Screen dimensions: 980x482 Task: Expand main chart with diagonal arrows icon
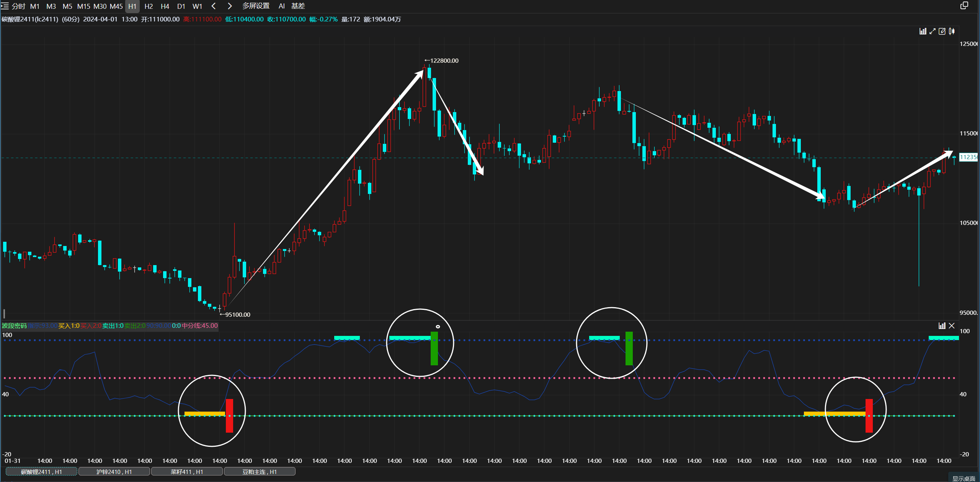(x=933, y=31)
